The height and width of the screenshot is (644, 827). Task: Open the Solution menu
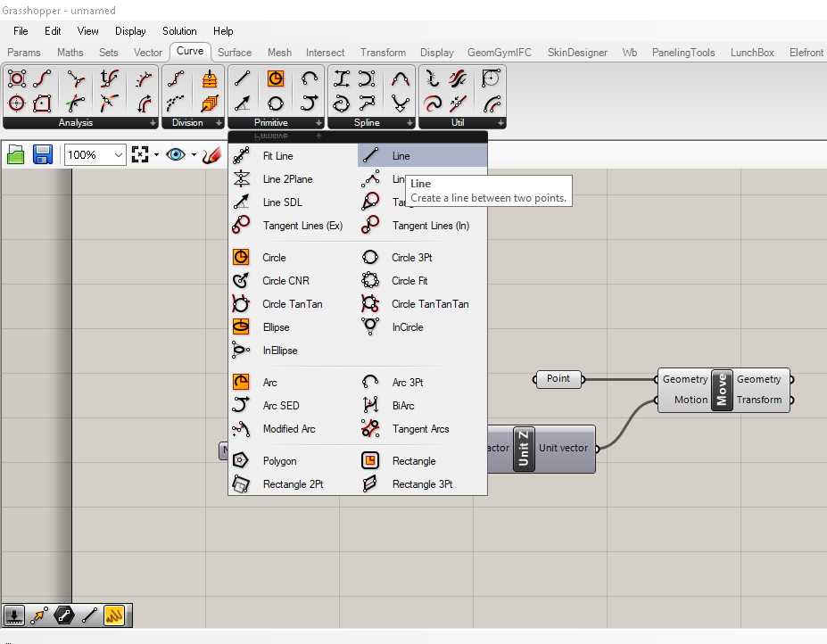[179, 31]
